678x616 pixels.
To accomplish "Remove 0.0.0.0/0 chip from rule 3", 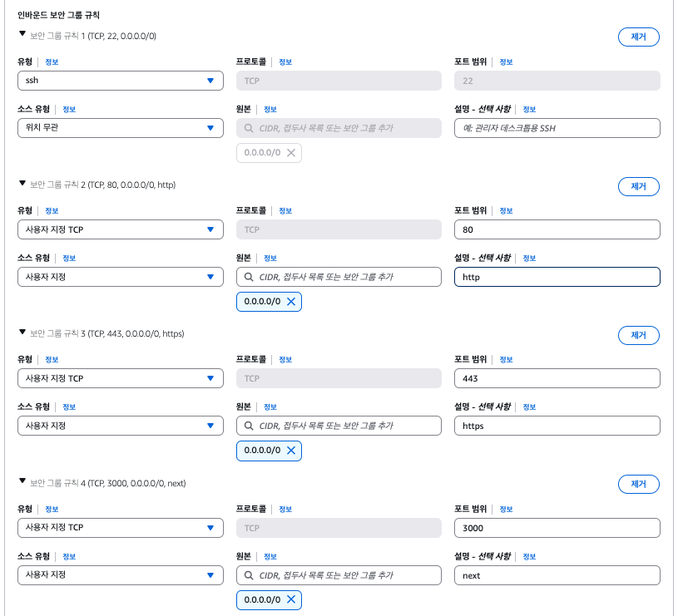I will pyautogui.click(x=290, y=451).
